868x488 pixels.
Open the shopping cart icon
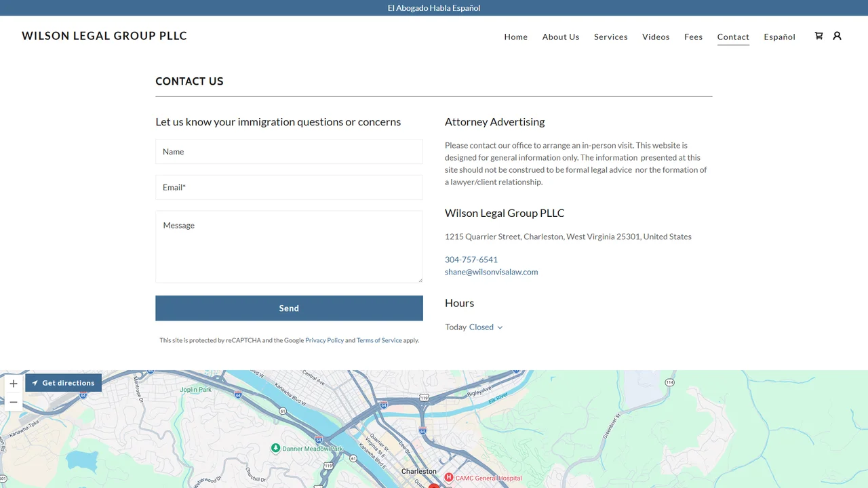click(x=818, y=36)
